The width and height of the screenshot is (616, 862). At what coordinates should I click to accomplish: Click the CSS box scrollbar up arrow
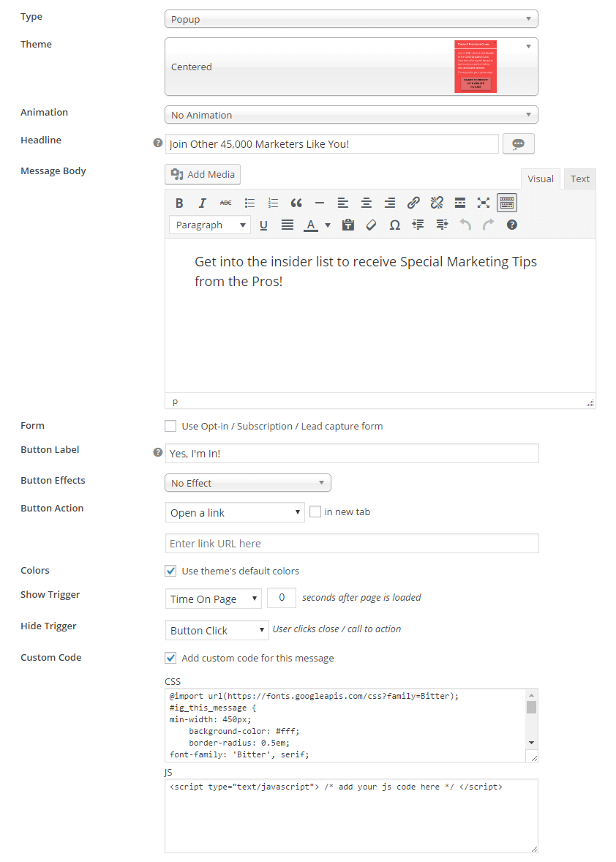tap(531, 695)
